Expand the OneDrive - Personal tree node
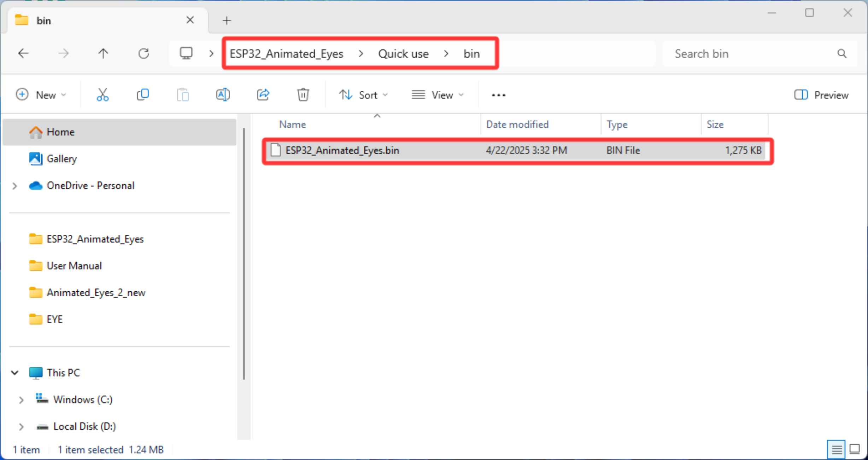This screenshot has height=460, width=868. (x=14, y=186)
